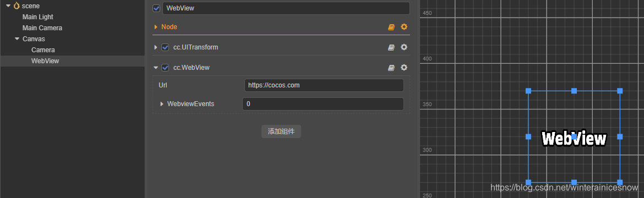
Task: Click the Node section title
Action: click(x=169, y=27)
